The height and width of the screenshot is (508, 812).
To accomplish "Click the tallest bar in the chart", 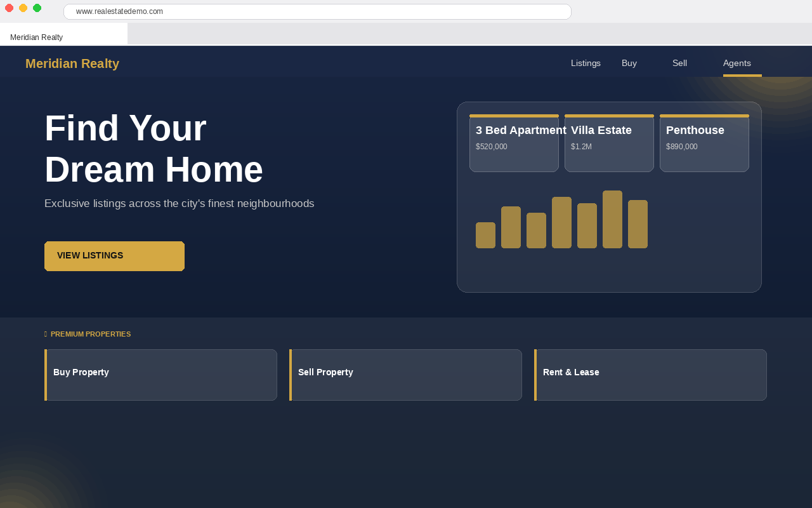I will tap(612, 219).
